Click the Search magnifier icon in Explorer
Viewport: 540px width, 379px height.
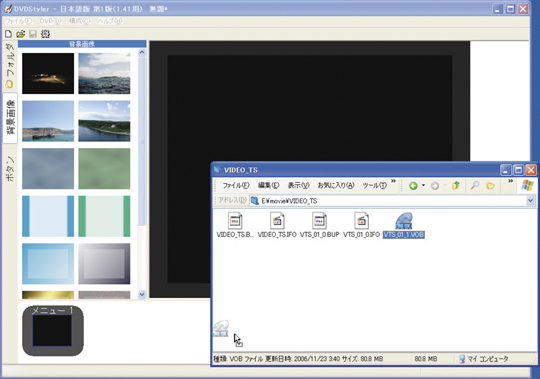tap(475, 186)
